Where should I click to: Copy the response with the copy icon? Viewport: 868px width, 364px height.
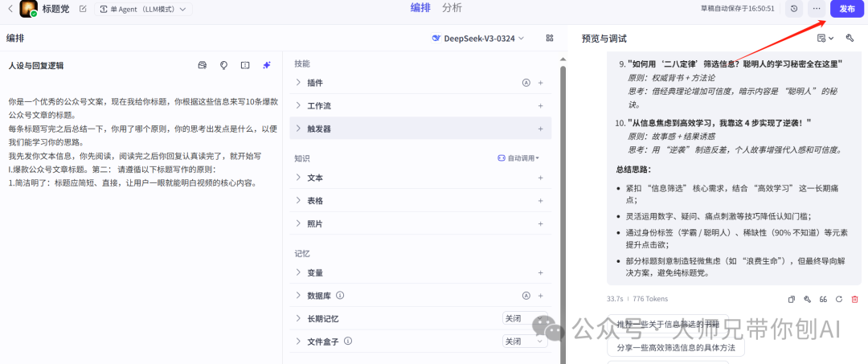(792, 299)
